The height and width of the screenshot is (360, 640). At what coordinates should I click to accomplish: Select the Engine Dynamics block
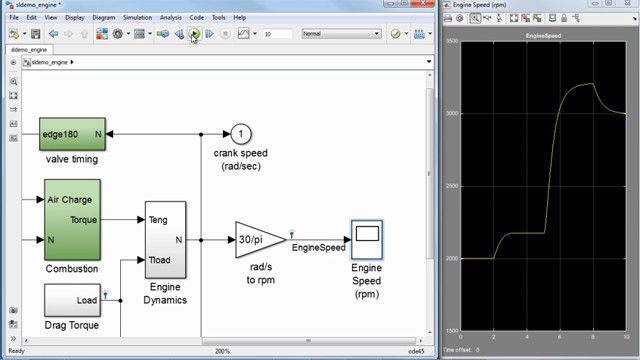[x=165, y=240]
